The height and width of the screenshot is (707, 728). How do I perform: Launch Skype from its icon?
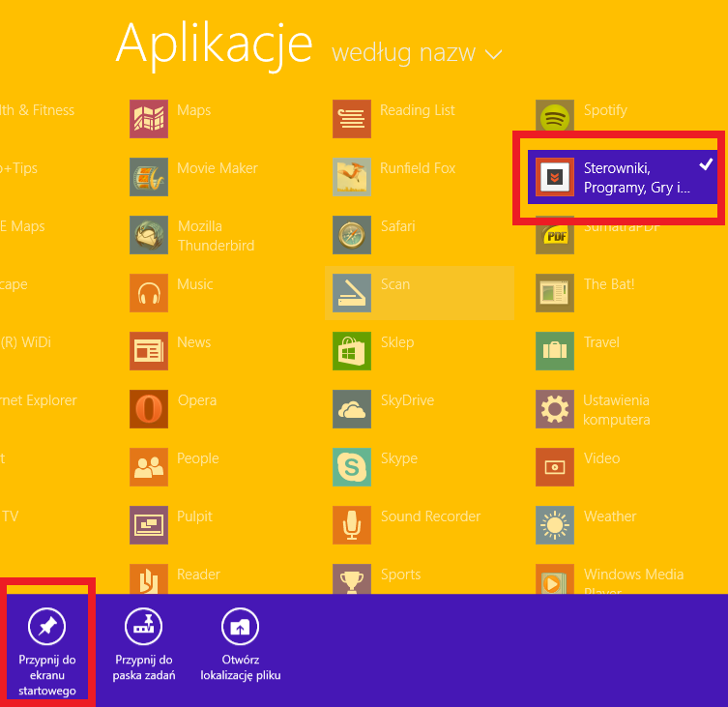pyautogui.click(x=352, y=467)
